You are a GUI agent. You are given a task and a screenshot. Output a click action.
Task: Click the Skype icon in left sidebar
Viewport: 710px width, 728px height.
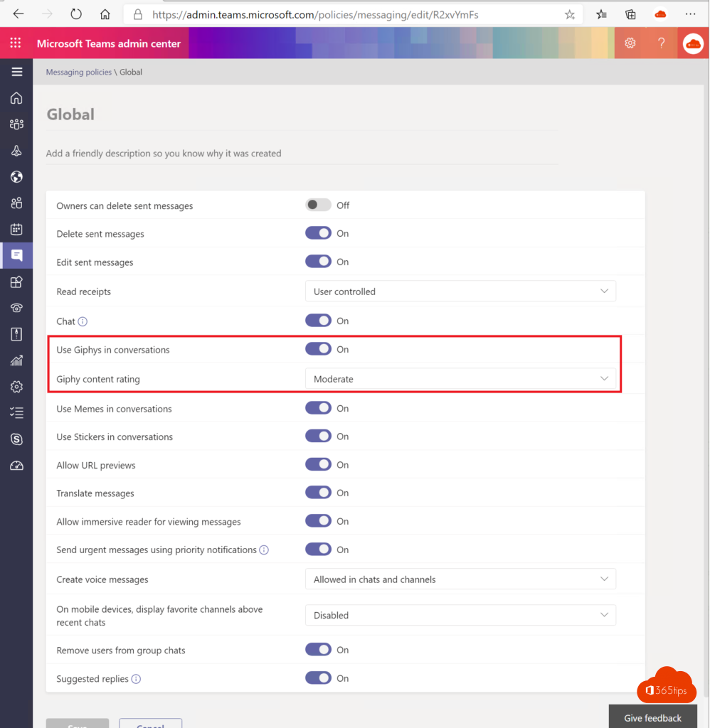point(16,439)
